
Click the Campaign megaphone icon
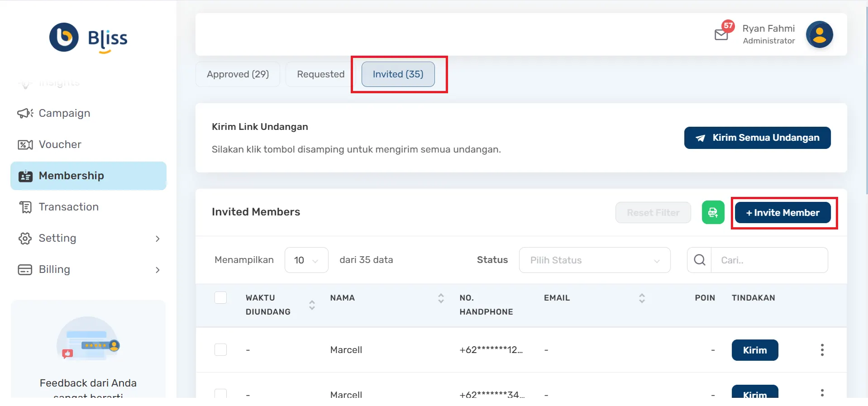tap(25, 113)
